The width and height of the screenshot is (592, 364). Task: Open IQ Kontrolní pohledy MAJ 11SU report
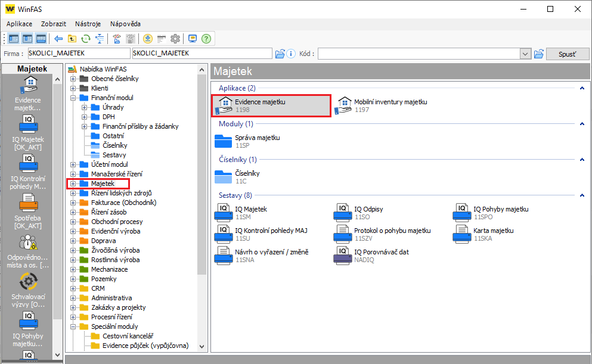pos(261,234)
